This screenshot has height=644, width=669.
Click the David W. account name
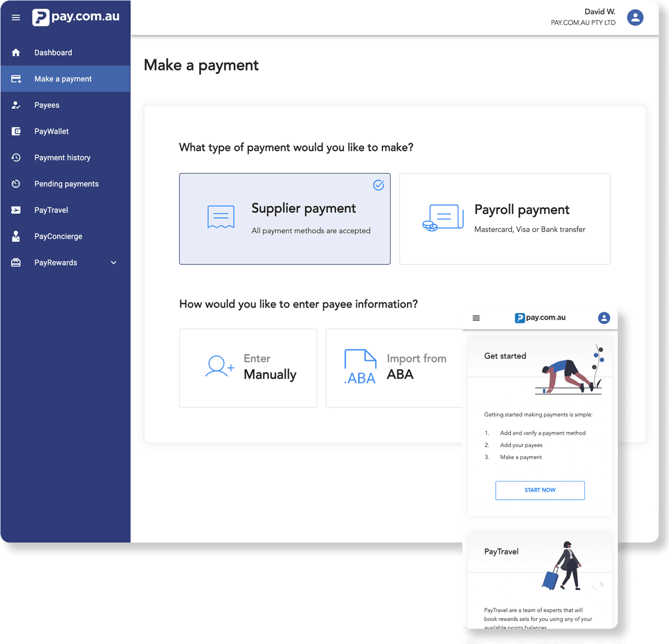600,12
